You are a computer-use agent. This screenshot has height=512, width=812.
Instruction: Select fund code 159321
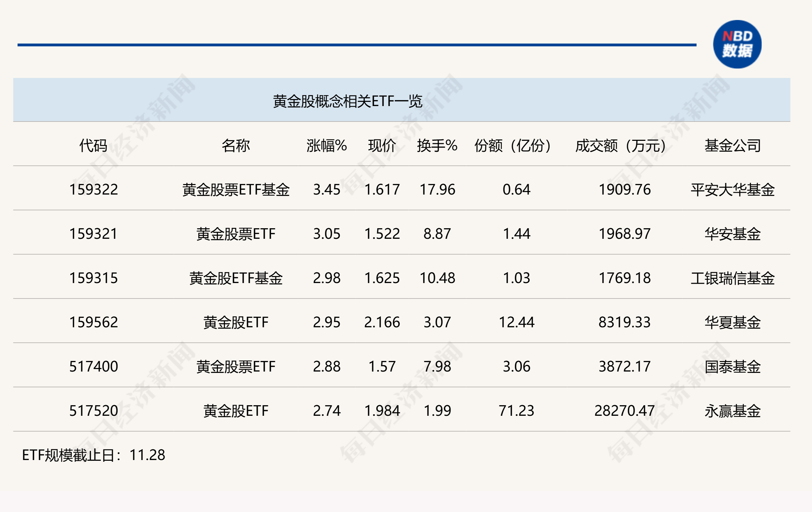[93, 234]
